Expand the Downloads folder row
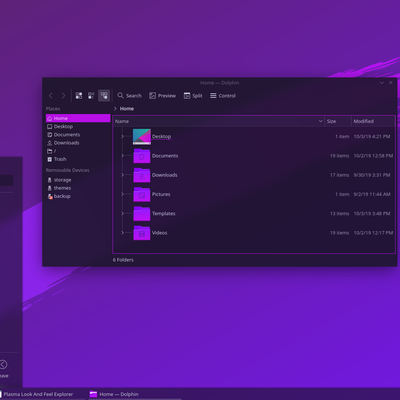The image size is (400, 400). [122, 175]
